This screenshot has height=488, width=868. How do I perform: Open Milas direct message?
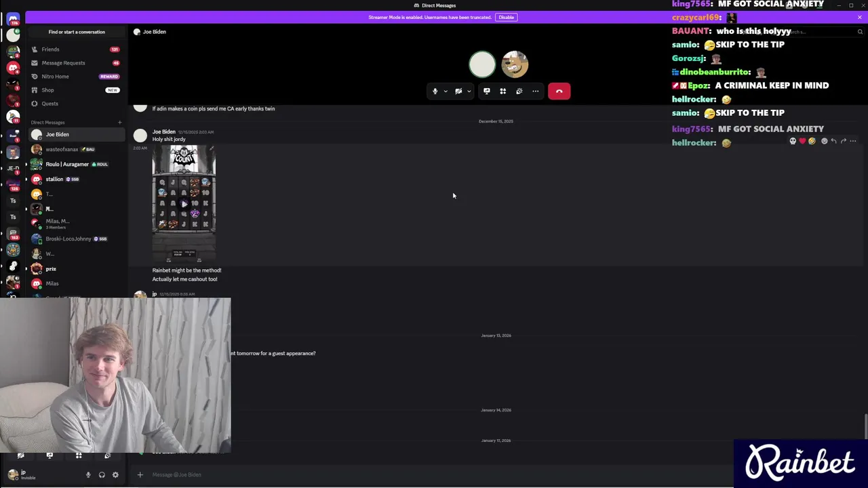click(76, 283)
